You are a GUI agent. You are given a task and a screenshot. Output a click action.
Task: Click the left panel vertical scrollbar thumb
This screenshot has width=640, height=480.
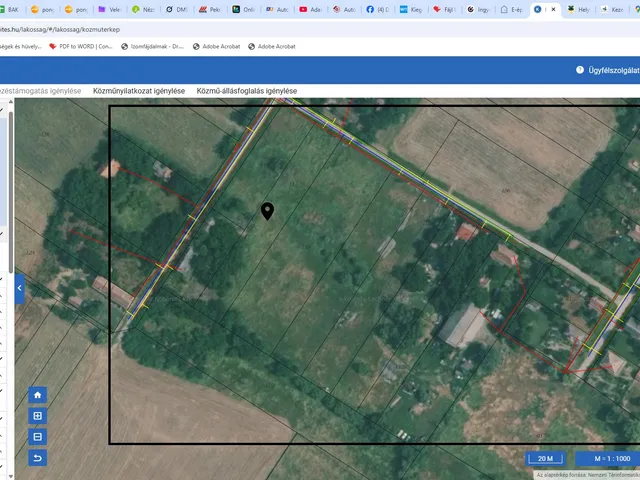tap(11, 192)
